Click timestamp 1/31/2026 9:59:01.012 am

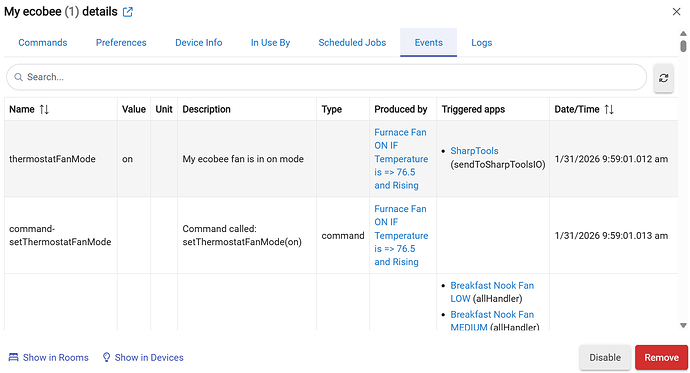coord(611,159)
